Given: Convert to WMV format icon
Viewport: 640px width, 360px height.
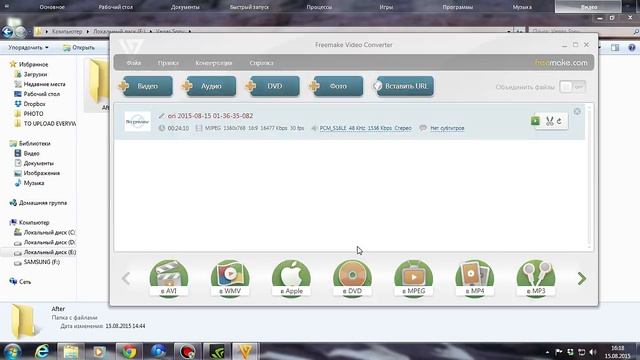Looking at the screenshot, I should click(230, 278).
